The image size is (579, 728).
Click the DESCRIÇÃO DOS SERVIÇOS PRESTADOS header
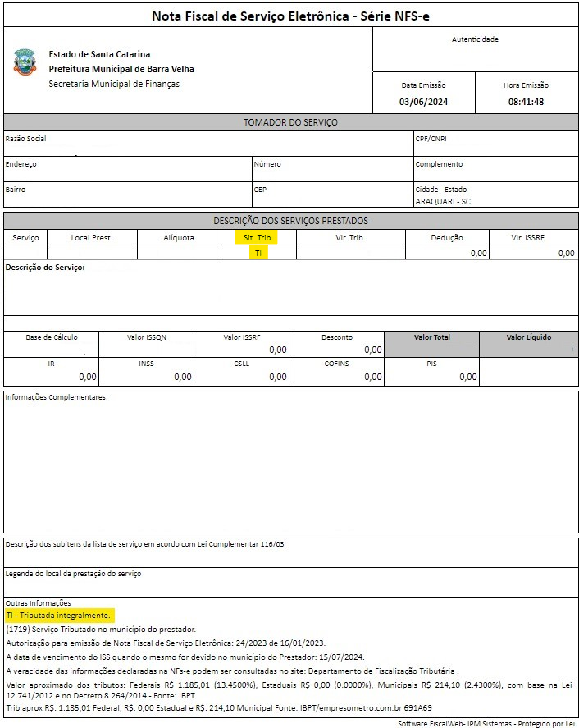point(290,221)
